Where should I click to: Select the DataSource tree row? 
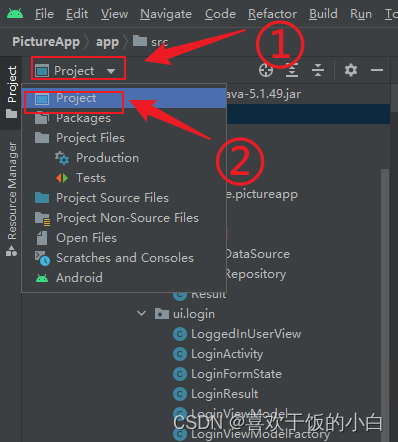[x=258, y=254]
